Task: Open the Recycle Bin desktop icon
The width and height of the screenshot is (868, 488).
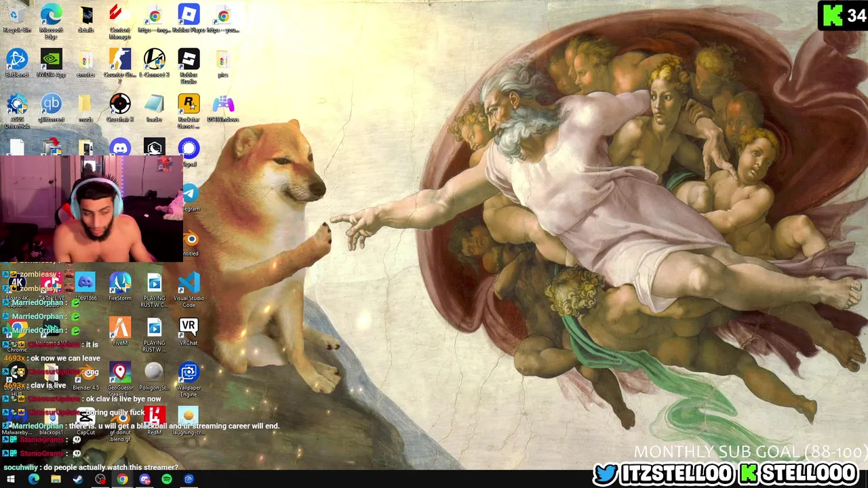Action: tap(17, 19)
